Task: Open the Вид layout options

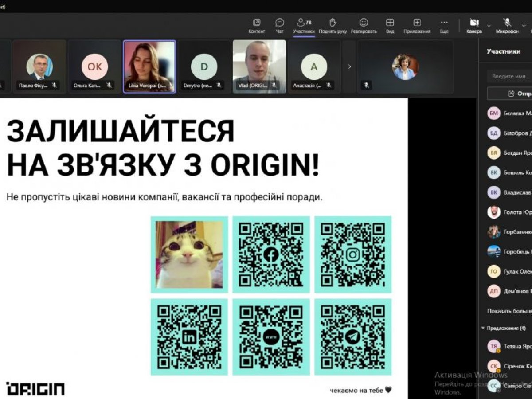Action: 390,26
